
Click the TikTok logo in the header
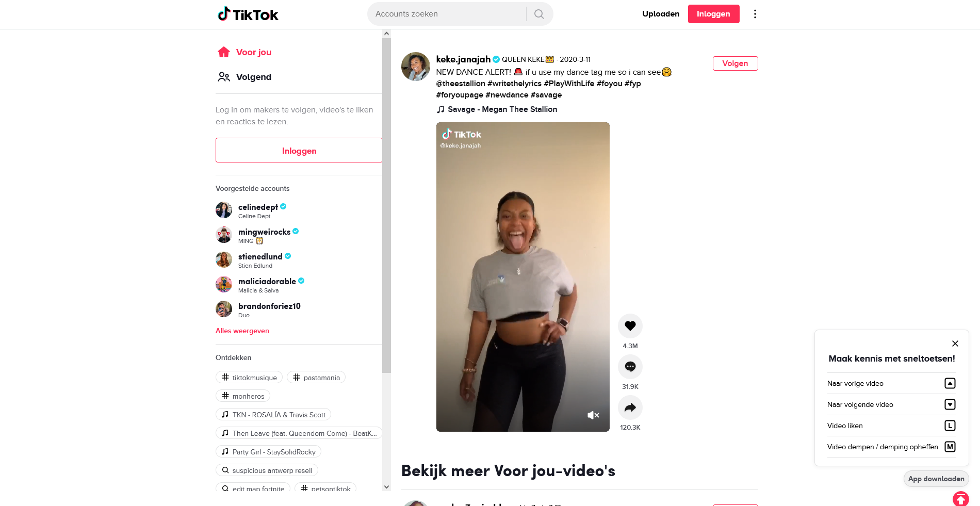(248, 14)
